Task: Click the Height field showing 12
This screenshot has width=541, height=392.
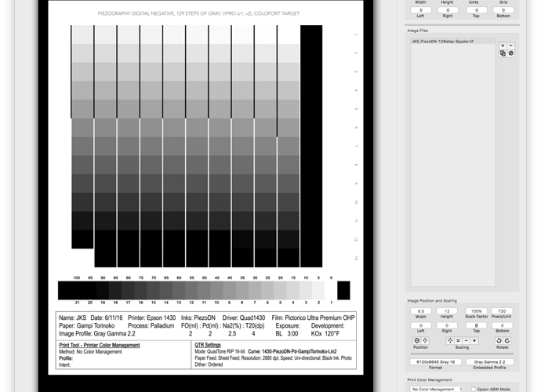Action: pyautogui.click(x=447, y=311)
